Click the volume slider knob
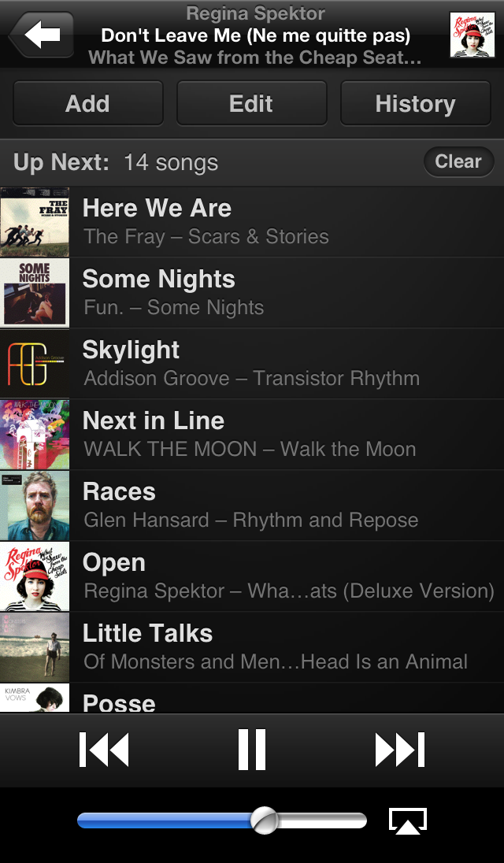504x863 pixels. [265, 820]
